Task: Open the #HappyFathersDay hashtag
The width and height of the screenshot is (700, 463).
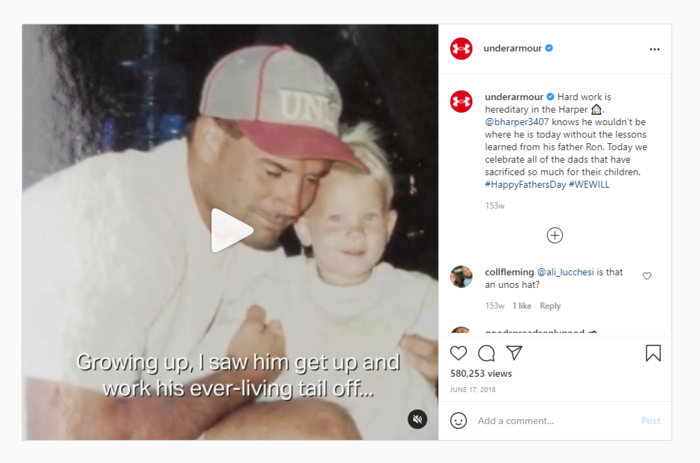Action: point(525,184)
